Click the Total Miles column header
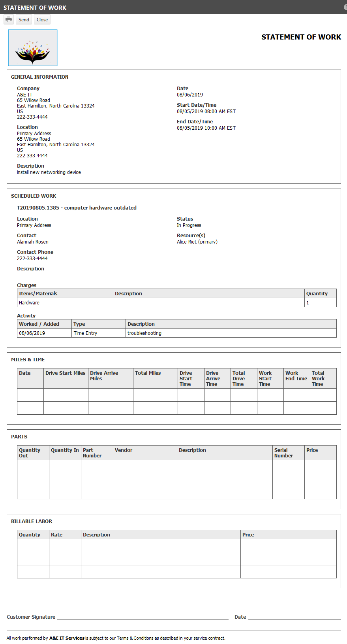This screenshot has height=644, width=347. [155, 378]
